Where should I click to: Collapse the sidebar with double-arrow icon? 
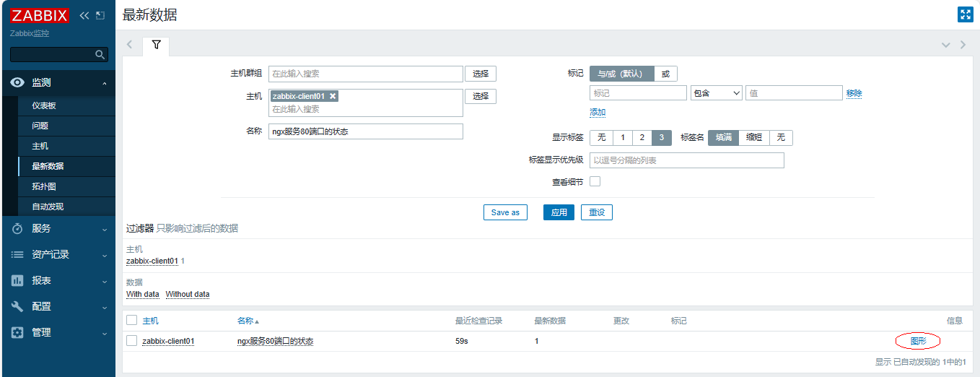(x=84, y=15)
